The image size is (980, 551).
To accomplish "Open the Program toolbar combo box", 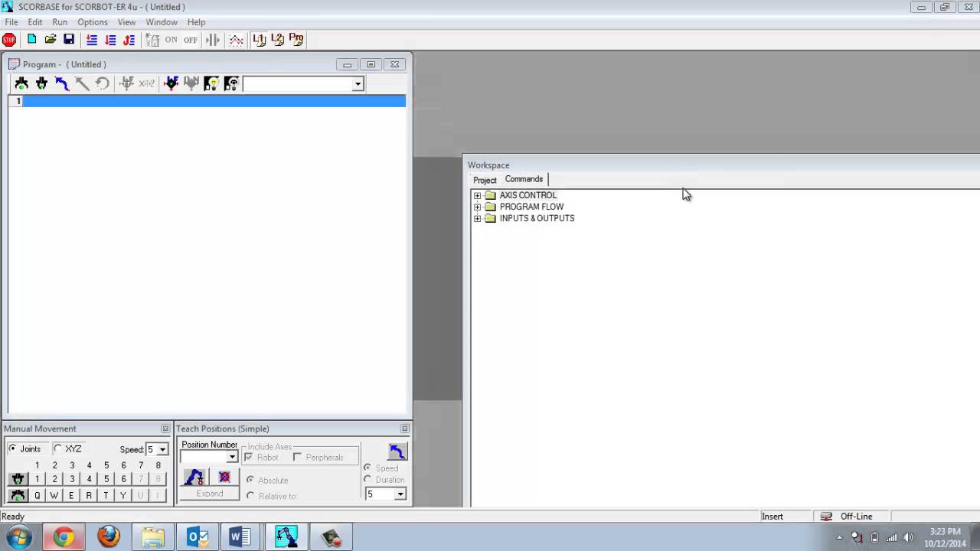I will (358, 84).
